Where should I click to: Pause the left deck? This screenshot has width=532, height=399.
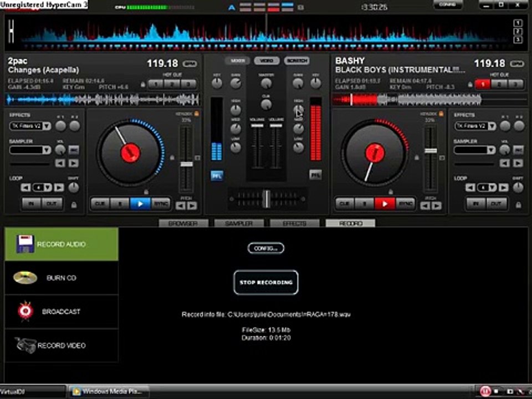click(x=120, y=203)
